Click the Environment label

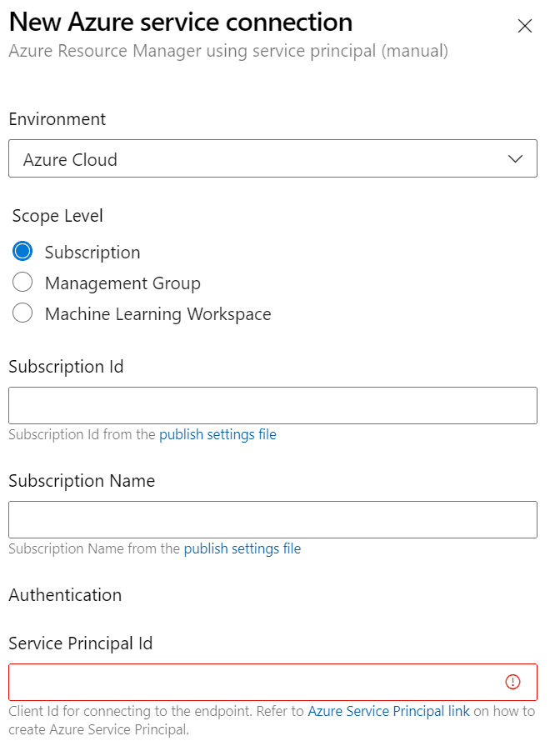pos(57,119)
